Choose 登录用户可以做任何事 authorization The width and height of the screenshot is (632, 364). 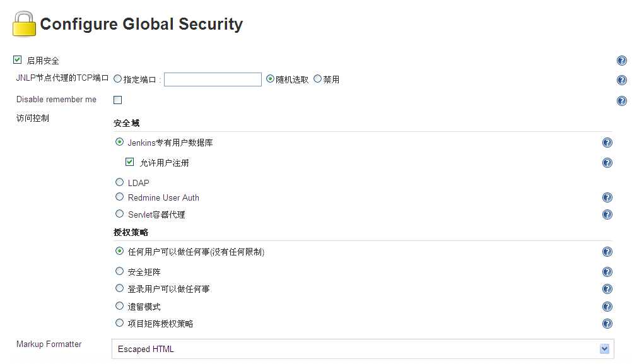coord(120,288)
